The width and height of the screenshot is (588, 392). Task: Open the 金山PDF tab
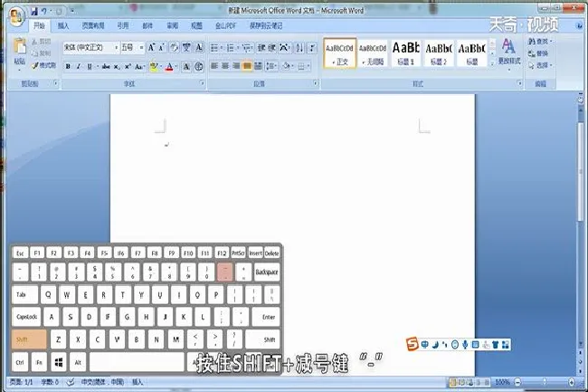point(225,26)
